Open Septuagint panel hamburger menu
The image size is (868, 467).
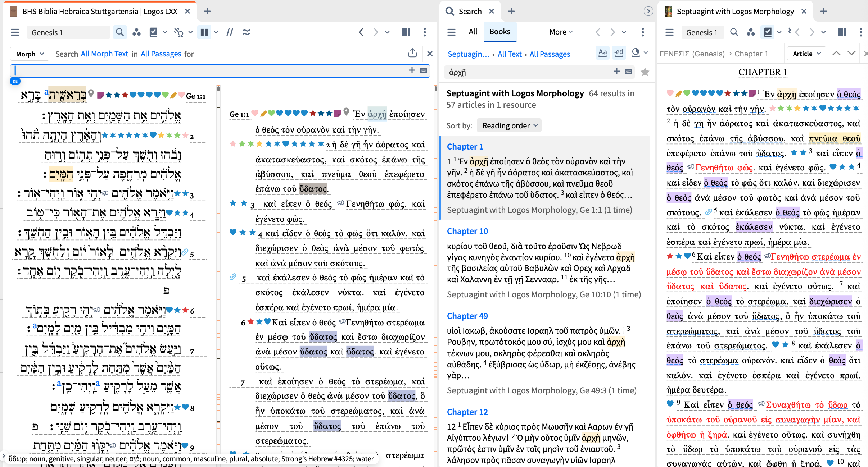669,32
